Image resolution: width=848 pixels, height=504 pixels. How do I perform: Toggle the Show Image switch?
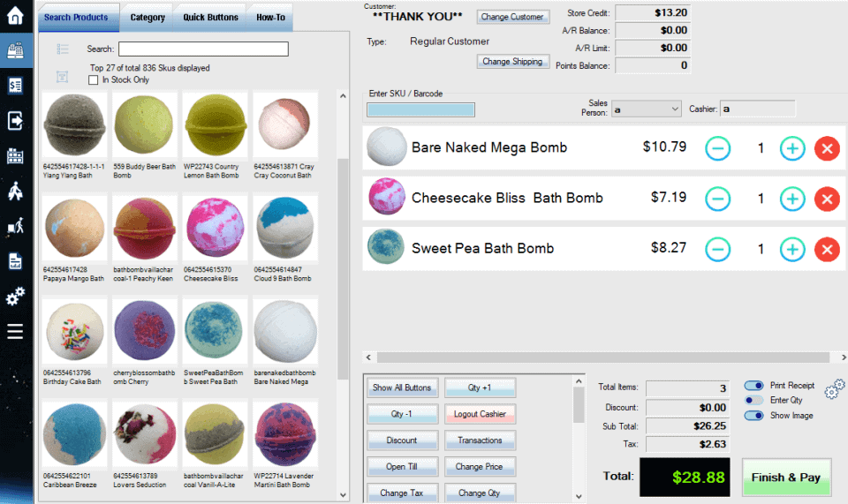click(x=753, y=416)
